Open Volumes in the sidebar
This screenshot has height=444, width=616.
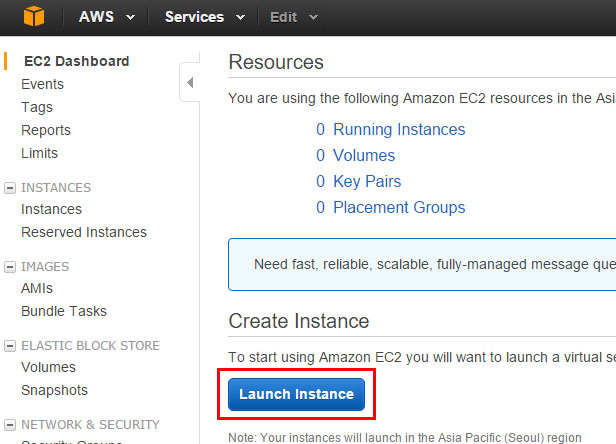[48, 367]
